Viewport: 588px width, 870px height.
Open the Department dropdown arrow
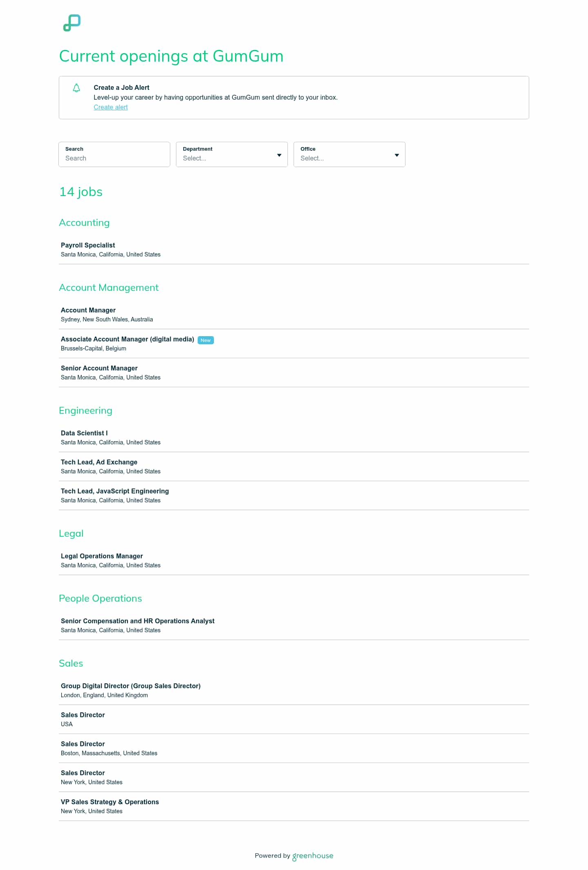pos(279,155)
